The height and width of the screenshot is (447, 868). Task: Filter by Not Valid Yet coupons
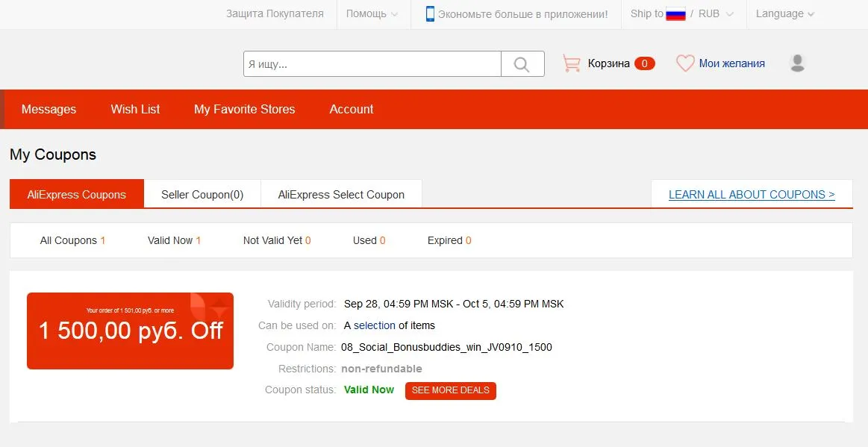[x=277, y=240]
